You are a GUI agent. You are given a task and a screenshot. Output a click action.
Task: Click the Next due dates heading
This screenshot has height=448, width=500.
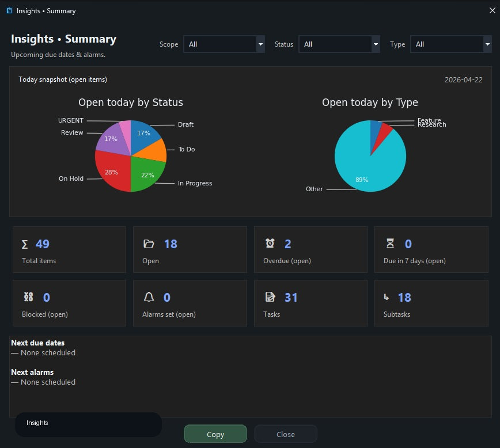37,343
